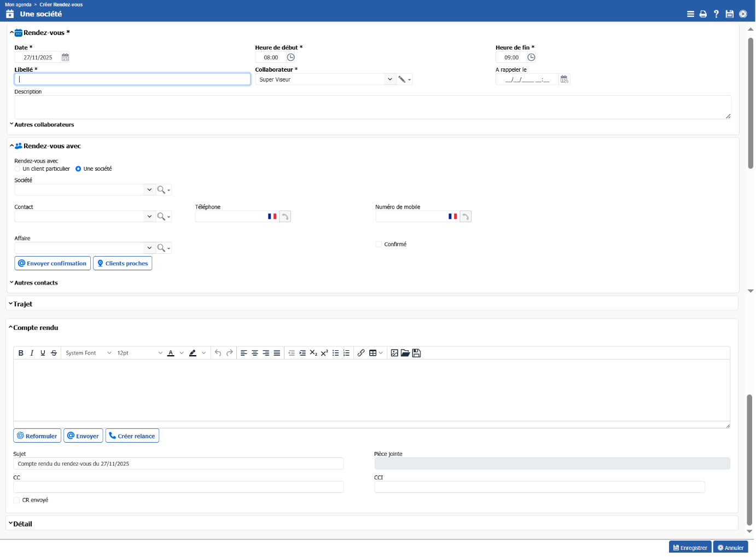Click the clock icon for Heure de début

coord(291,57)
